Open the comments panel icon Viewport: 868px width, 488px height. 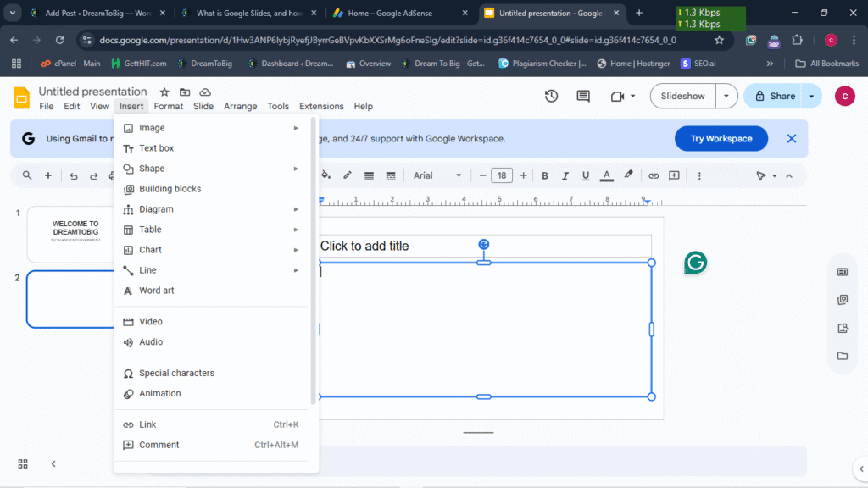coord(583,96)
